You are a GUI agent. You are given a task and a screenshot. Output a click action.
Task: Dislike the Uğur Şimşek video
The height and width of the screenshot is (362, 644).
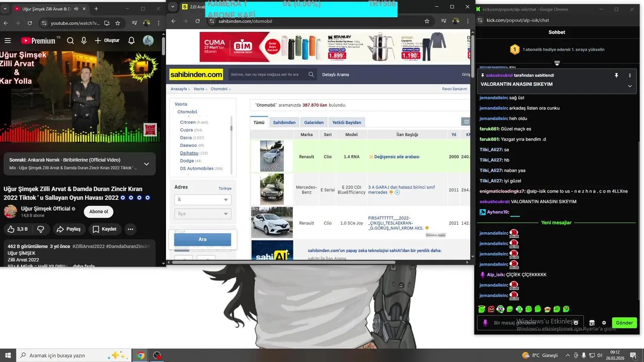pyautogui.click(x=41, y=229)
